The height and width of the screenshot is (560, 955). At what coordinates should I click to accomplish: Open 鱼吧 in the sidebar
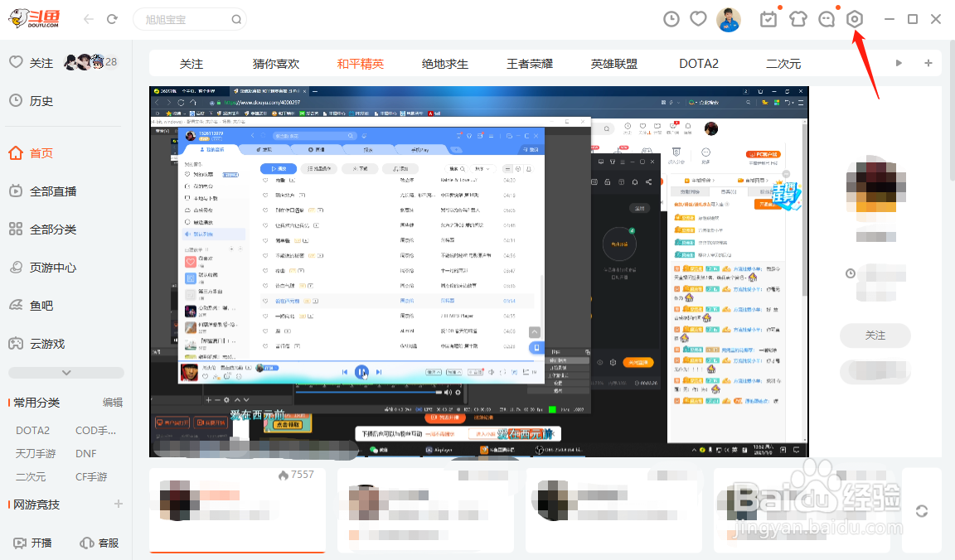point(31,306)
